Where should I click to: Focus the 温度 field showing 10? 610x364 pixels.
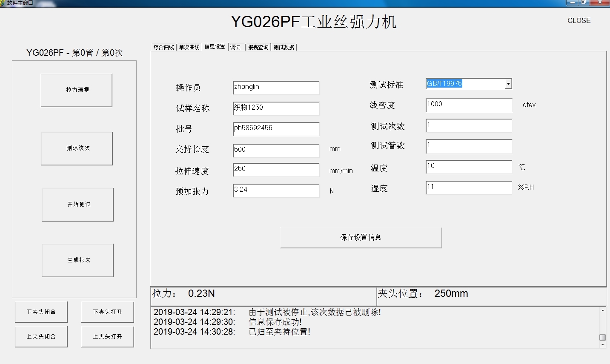click(469, 167)
